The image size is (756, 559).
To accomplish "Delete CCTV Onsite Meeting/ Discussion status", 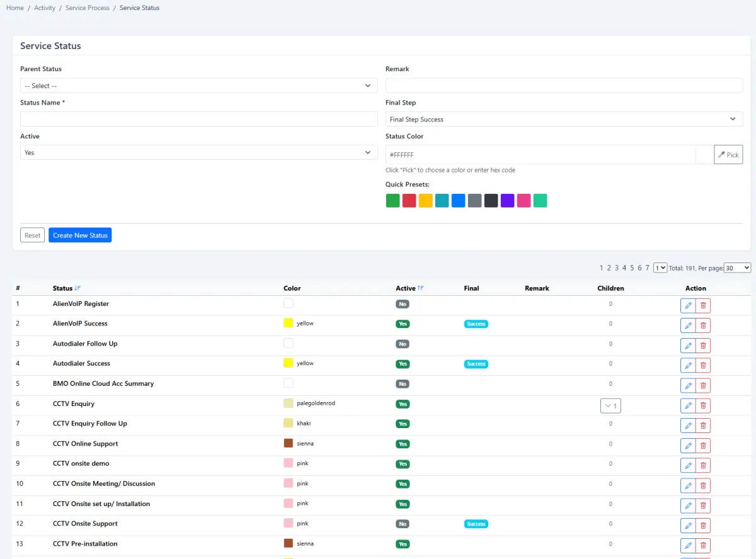I will coord(703,486).
